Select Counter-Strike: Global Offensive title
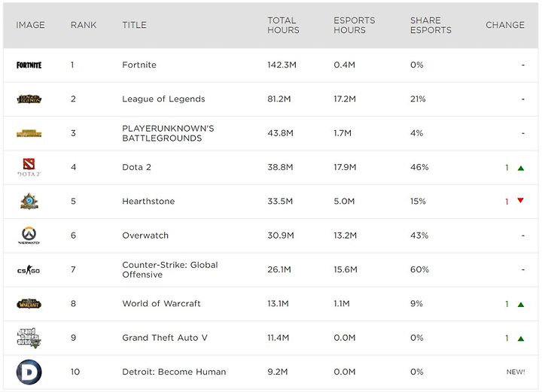 (170, 270)
